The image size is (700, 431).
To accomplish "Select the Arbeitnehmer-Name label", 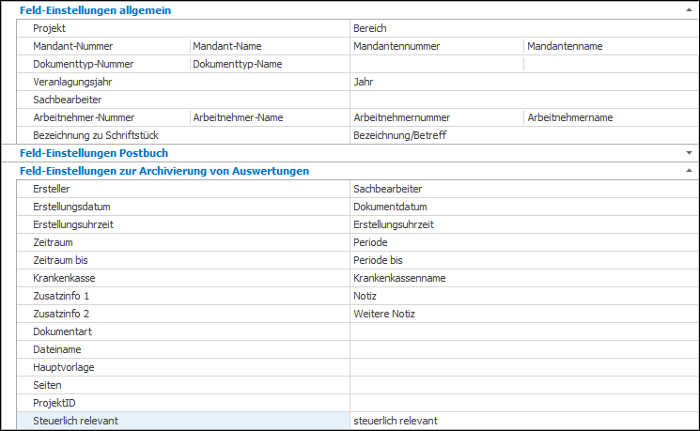I will [238, 117].
